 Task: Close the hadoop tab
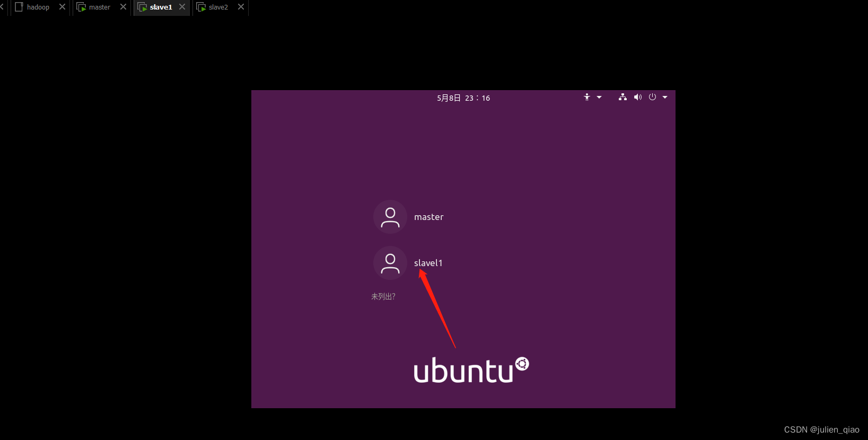pos(62,7)
